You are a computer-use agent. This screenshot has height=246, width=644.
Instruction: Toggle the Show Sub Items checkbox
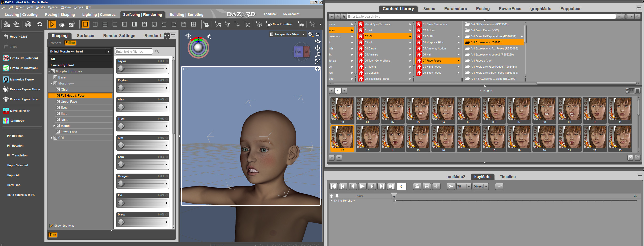(x=51, y=226)
